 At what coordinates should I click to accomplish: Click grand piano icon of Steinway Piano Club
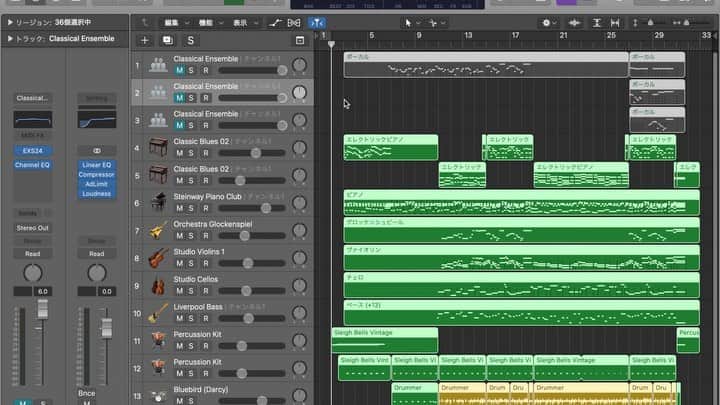[x=158, y=202]
